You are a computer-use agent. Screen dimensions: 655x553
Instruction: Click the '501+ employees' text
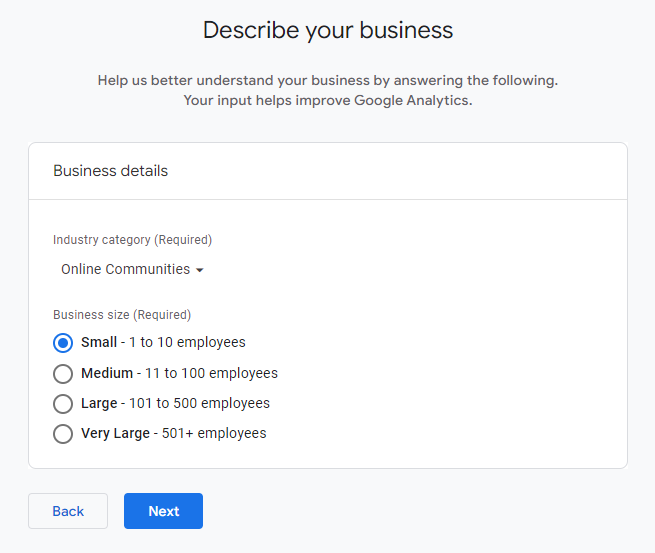click(x=214, y=433)
